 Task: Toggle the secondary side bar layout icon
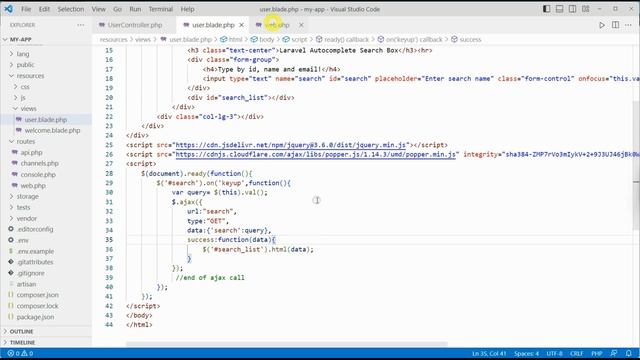tap(572, 9)
